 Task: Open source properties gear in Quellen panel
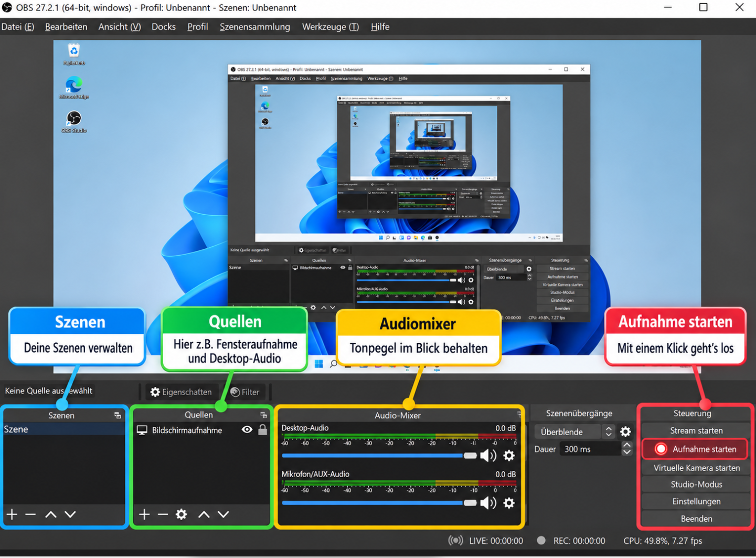click(182, 514)
